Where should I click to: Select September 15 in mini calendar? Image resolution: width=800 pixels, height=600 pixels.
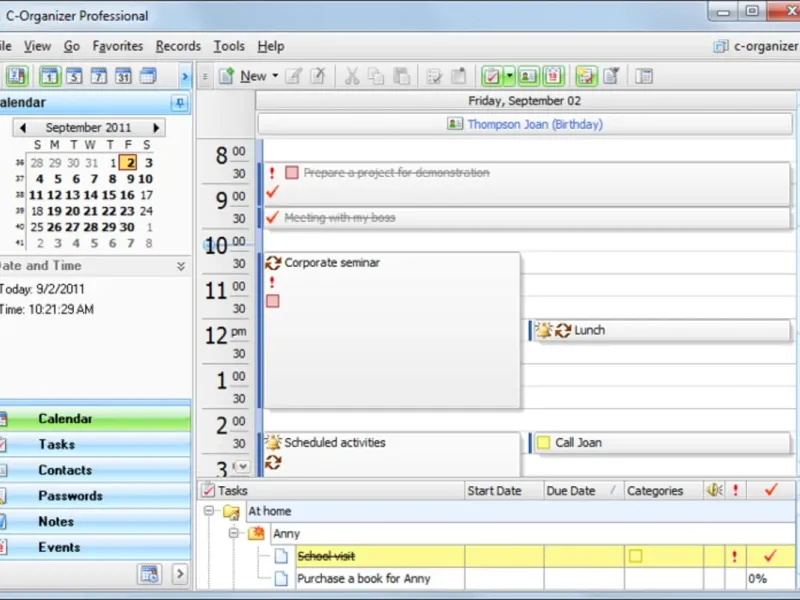pyautogui.click(x=108, y=195)
